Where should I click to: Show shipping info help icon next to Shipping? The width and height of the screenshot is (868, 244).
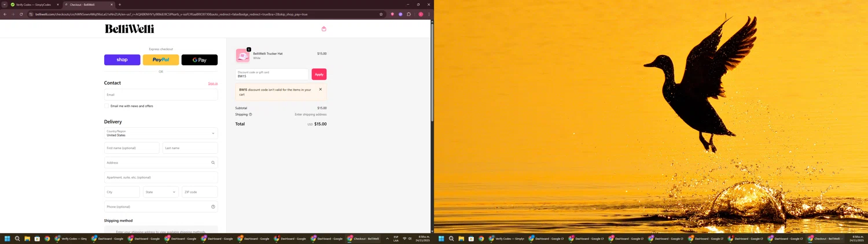tap(250, 114)
